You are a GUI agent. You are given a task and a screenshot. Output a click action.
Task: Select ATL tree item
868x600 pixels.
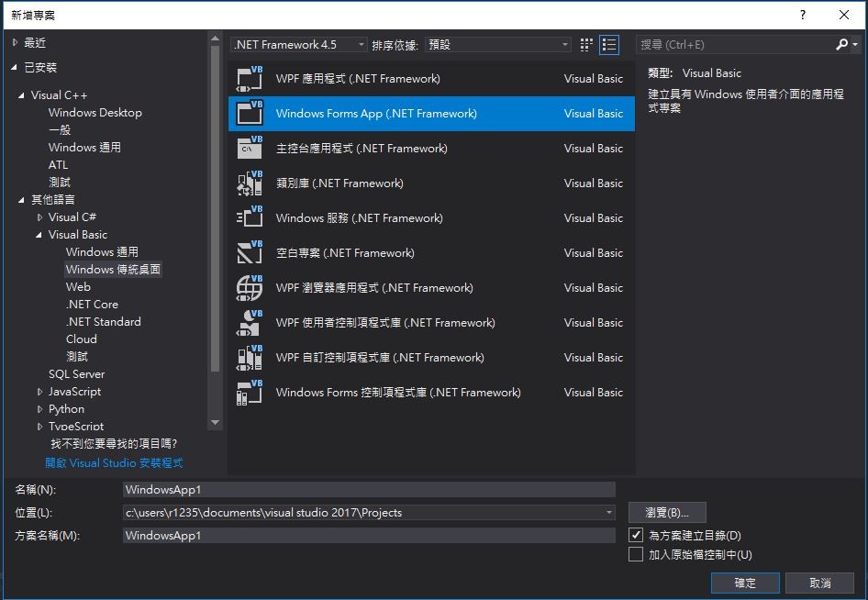click(58, 165)
